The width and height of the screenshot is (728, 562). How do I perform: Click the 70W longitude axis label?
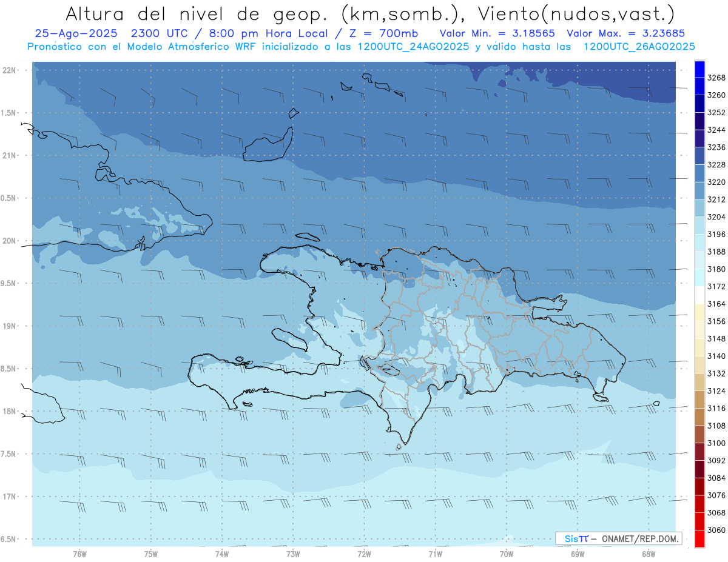[507, 554]
